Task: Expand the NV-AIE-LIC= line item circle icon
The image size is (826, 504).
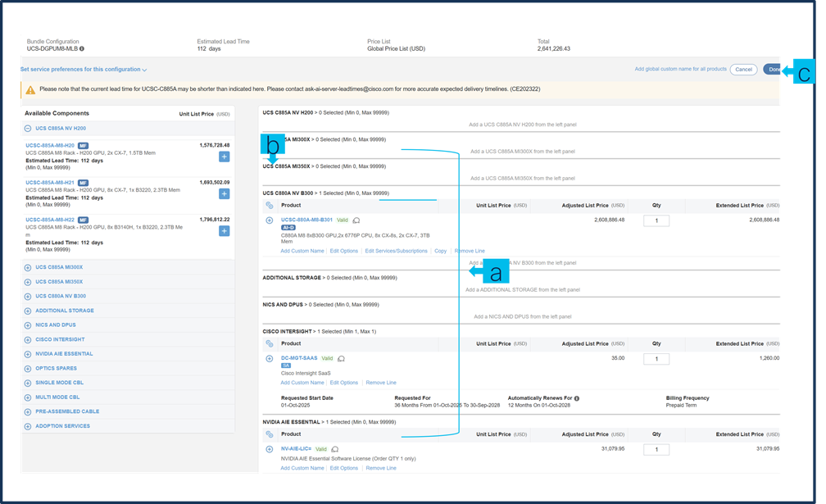Action: [269, 449]
